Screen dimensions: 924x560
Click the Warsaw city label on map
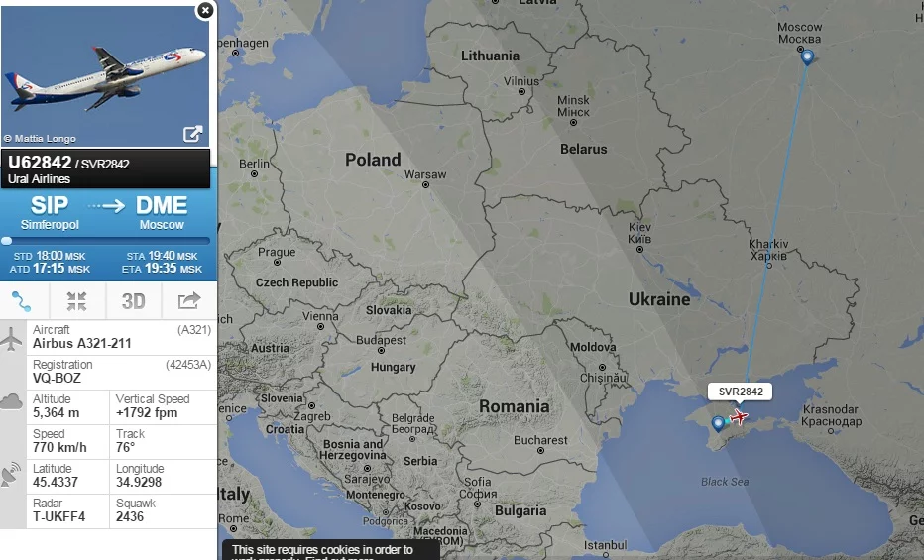425,174
